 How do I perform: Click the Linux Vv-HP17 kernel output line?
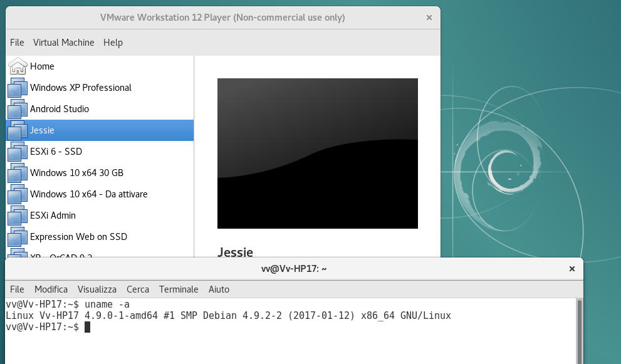click(228, 316)
